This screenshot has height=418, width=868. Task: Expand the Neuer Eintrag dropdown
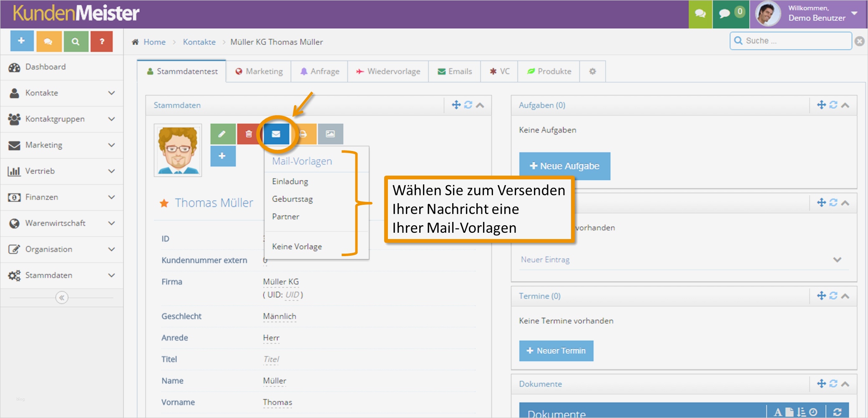(x=838, y=259)
